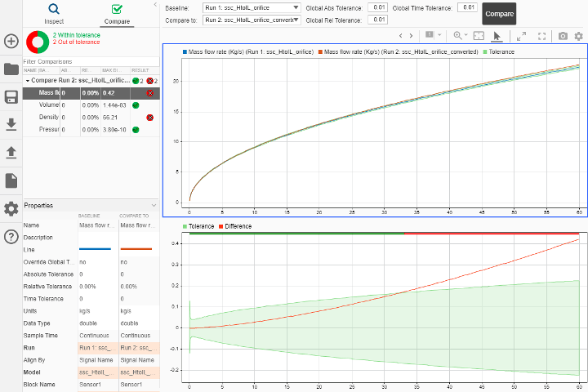This screenshot has height=392, width=588.
Task: Click the save disk icon in the sidebar
Action: tap(11, 97)
